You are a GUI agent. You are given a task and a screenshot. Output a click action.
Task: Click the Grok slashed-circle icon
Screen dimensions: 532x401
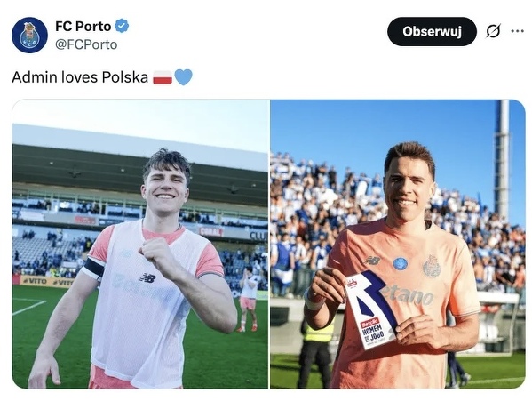tap(493, 32)
